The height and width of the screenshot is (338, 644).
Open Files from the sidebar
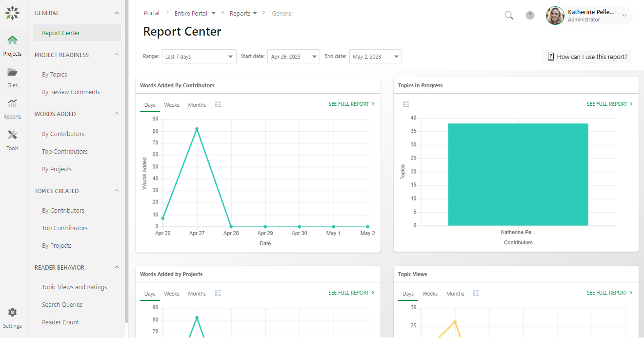coord(13,73)
